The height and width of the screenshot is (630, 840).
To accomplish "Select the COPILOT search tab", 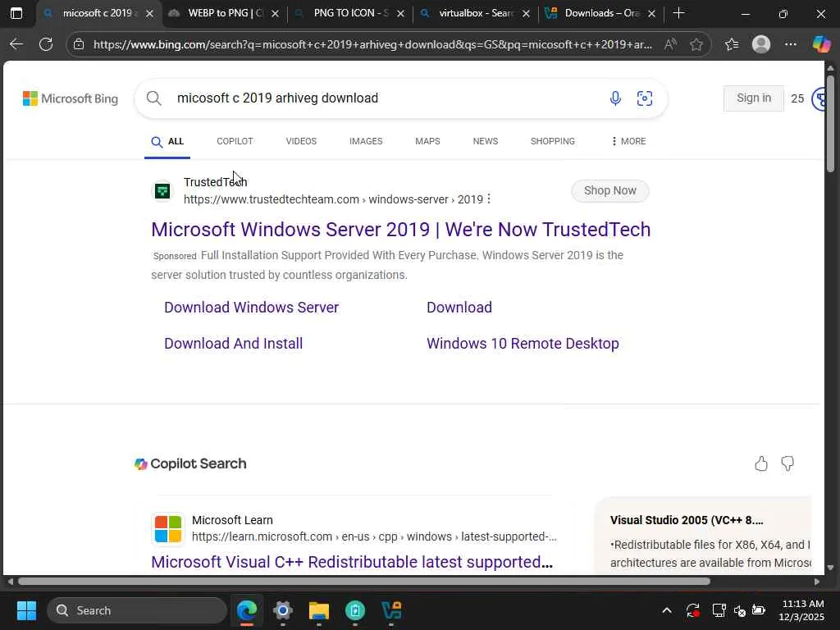I will [x=235, y=141].
